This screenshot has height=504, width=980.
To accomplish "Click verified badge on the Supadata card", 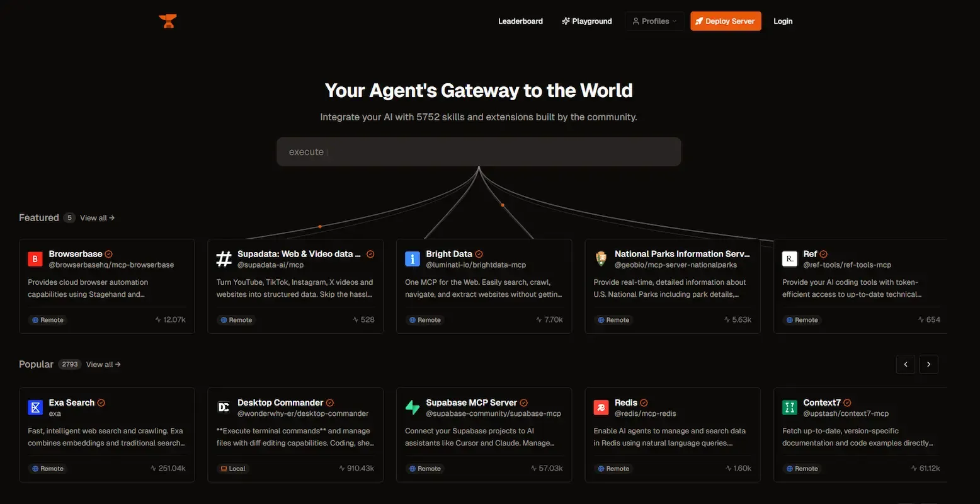I will click(370, 254).
